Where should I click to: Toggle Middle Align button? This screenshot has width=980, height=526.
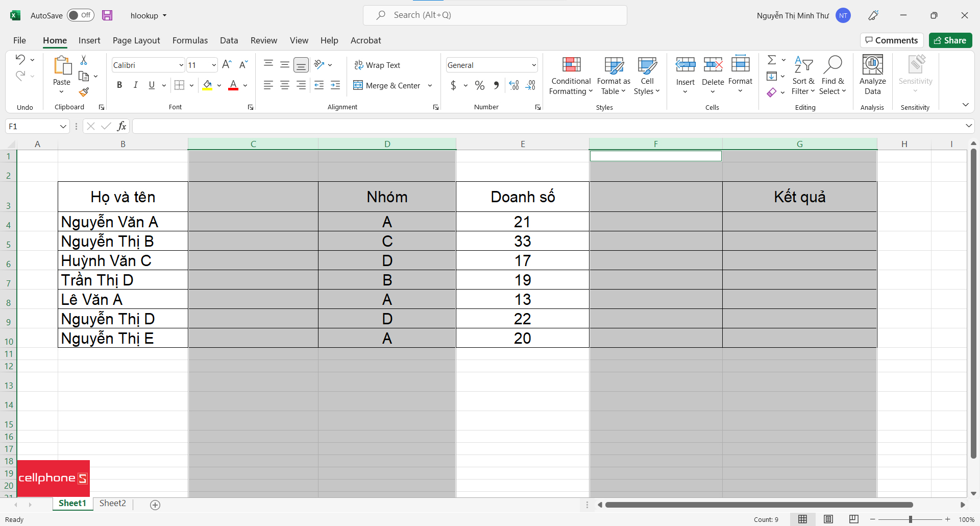[285, 64]
